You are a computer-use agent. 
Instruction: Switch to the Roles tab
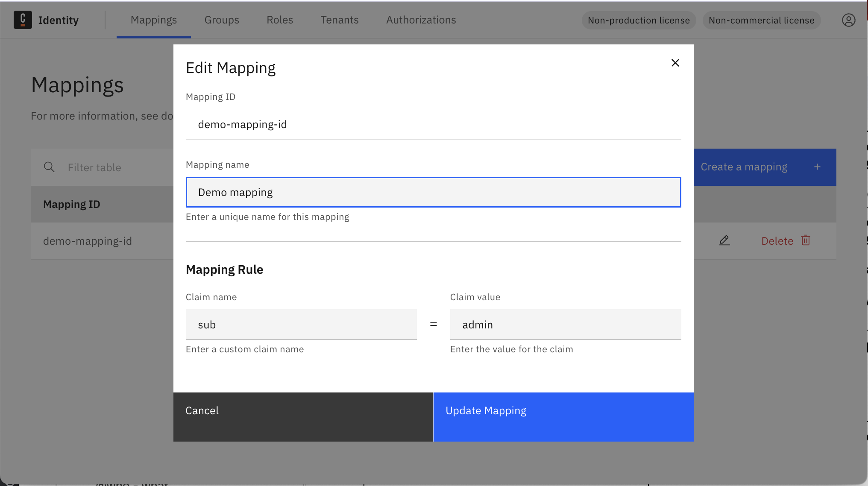point(279,20)
